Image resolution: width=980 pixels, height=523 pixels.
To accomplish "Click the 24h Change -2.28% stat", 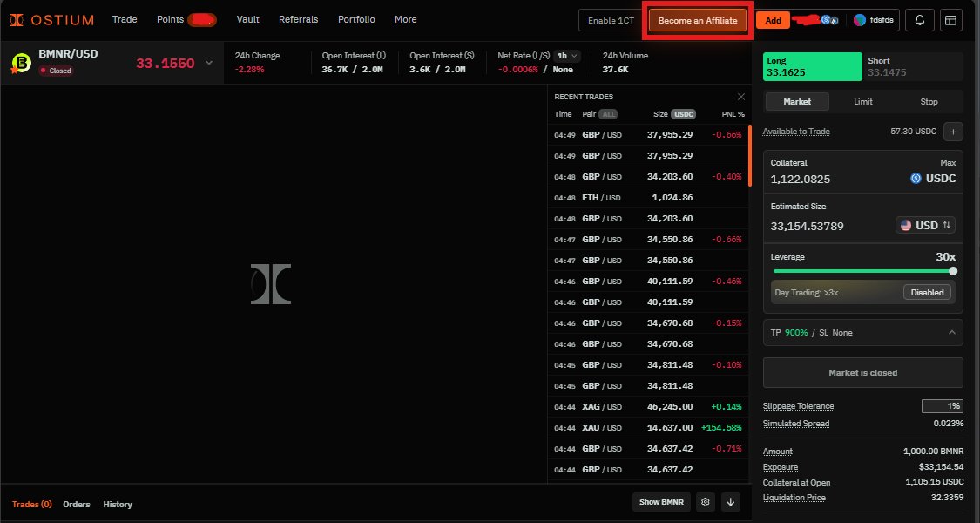I will 258,63.
